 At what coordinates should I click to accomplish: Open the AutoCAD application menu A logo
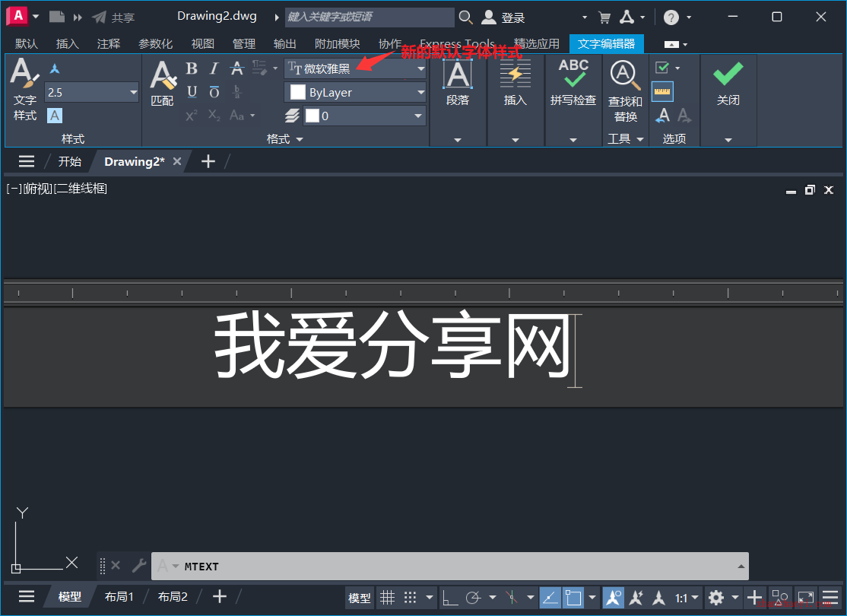click(17, 16)
